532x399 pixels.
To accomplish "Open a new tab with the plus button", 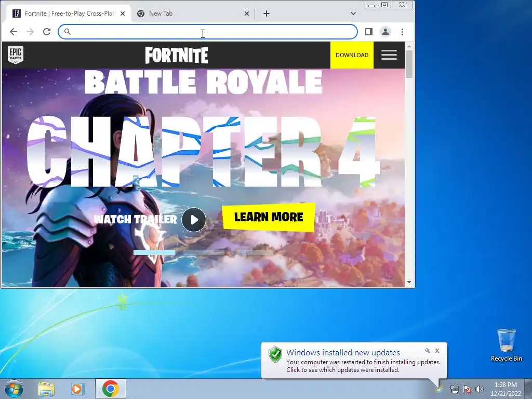I will point(267,14).
